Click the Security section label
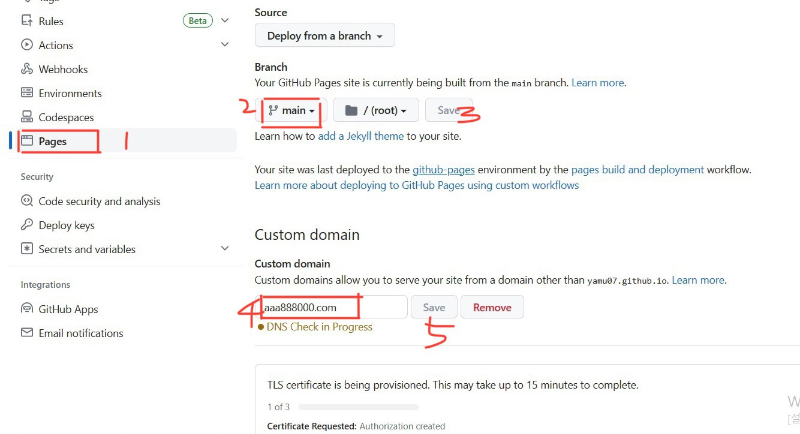800x434 pixels. (37, 176)
